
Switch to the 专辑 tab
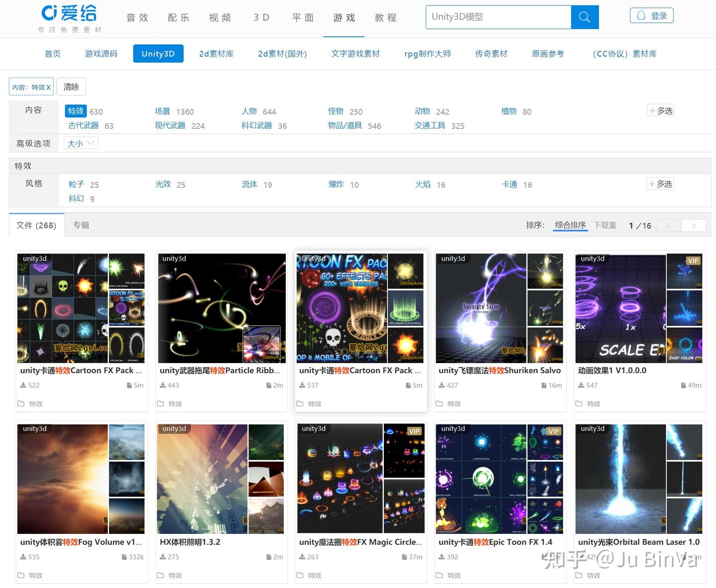[81, 225]
